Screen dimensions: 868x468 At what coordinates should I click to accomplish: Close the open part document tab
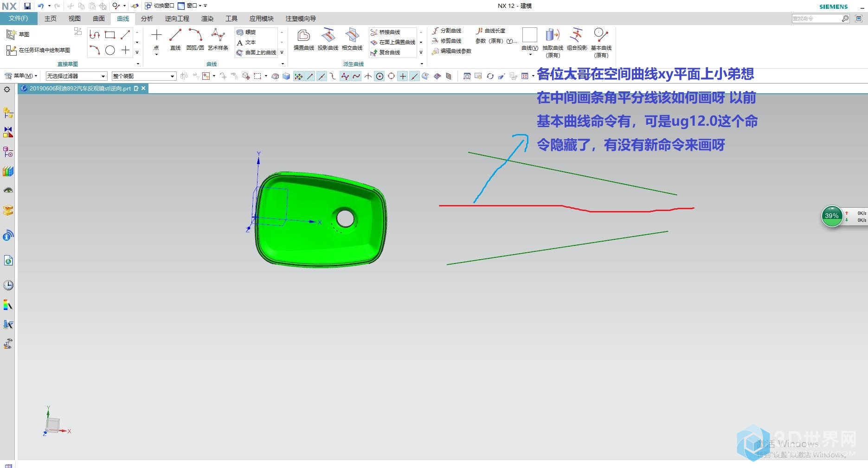[143, 88]
